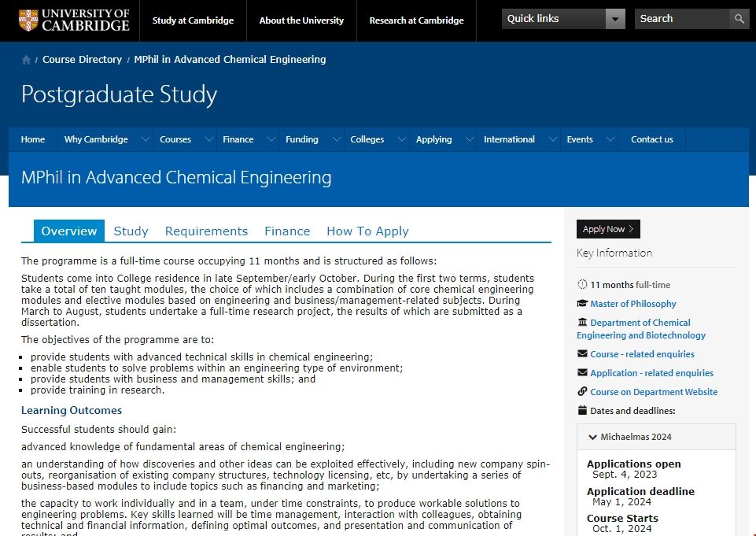
Task: Click the search magnifier icon
Action: pos(738,18)
